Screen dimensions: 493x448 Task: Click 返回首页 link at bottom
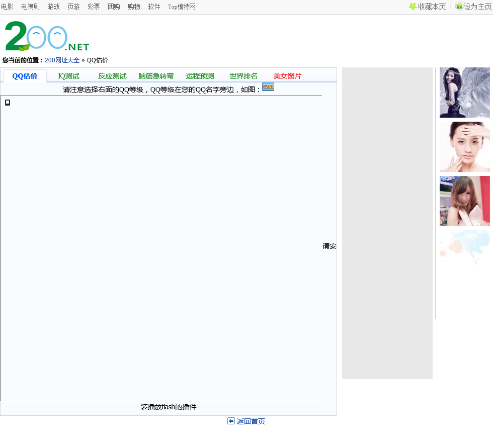point(251,421)
